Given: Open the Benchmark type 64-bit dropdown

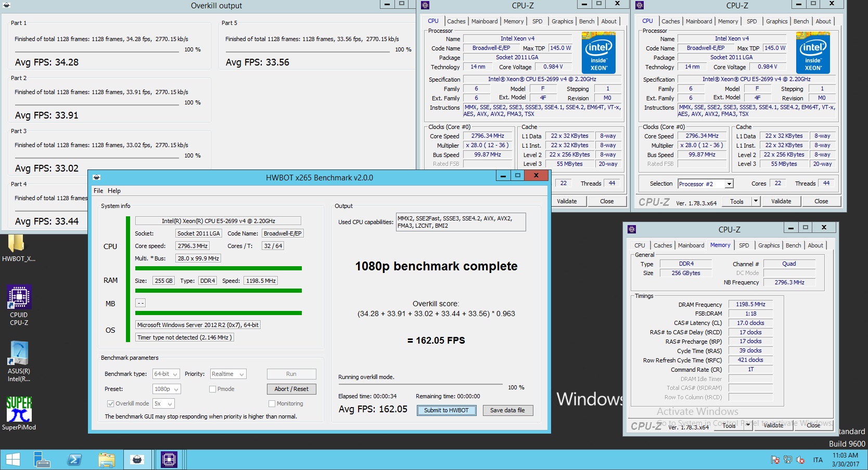Looking at the screenshot, I should [166, 374].
